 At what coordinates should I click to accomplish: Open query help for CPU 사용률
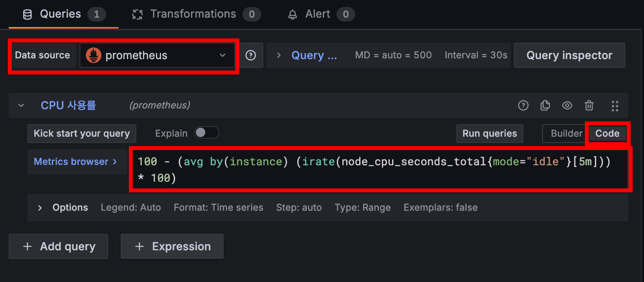(x=523, y=106)
